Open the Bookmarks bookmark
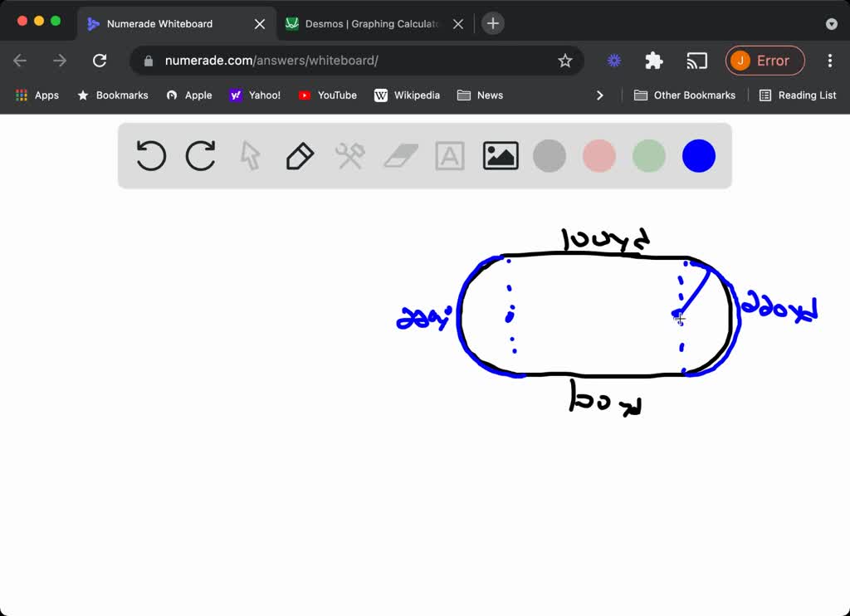 point(113,95)
